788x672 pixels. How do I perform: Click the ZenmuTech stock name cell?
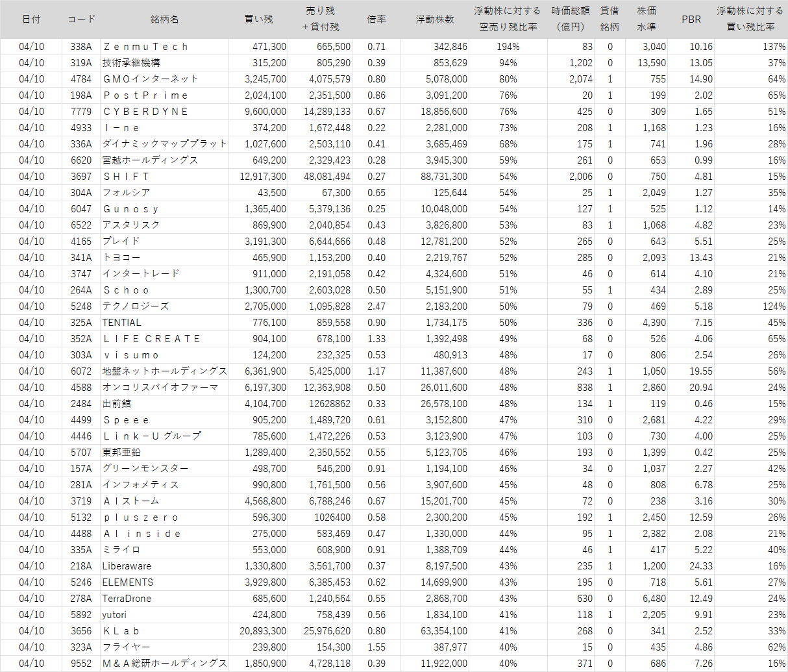[146, 47]
